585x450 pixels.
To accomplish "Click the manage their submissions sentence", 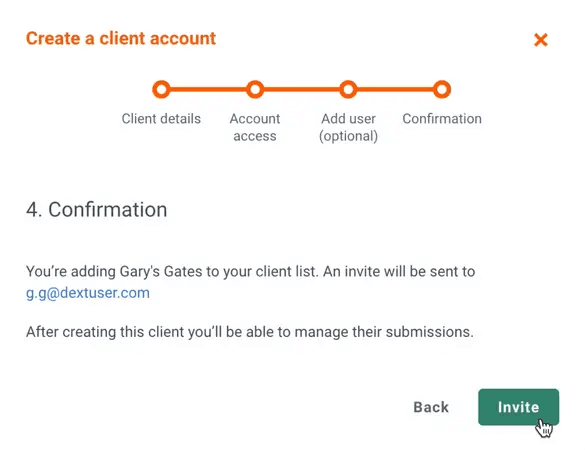I will click(250, 332).
